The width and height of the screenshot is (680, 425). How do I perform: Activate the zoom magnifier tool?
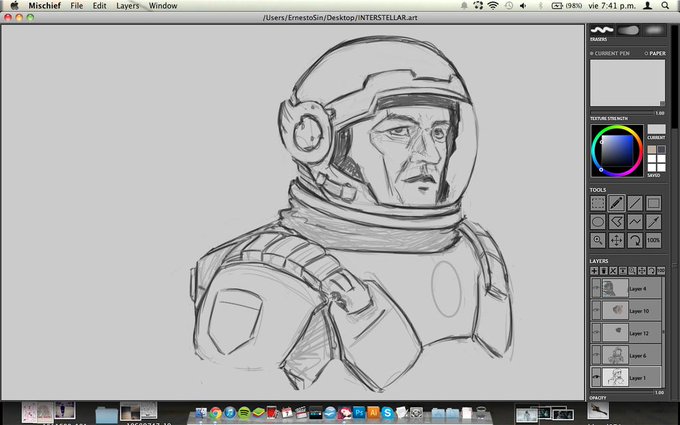tap(598, 240)
